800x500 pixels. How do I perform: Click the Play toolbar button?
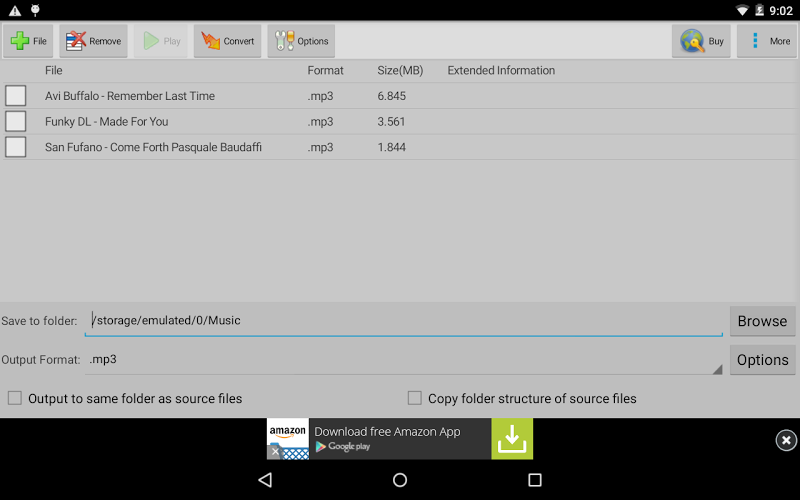tap(161, 41)
